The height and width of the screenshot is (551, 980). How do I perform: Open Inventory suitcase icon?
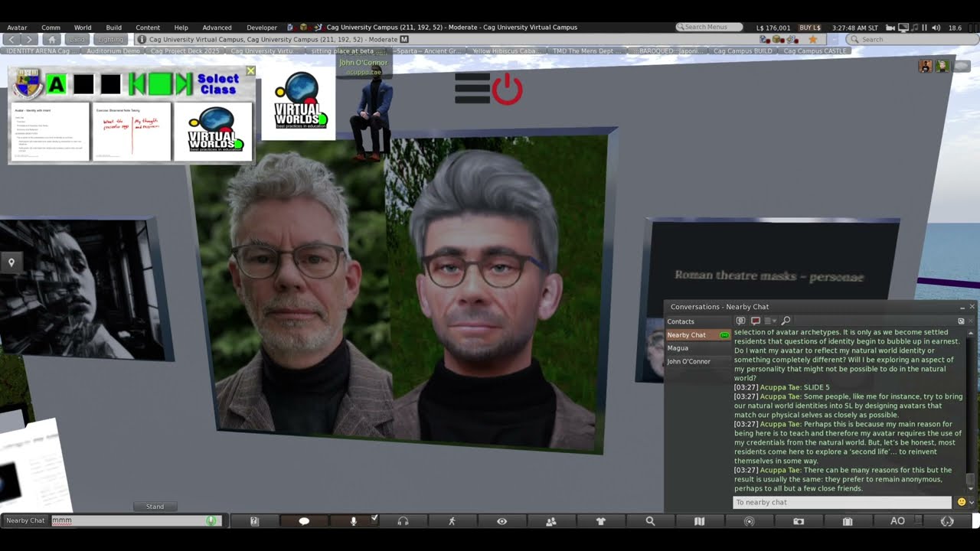(x=848, y=521)
